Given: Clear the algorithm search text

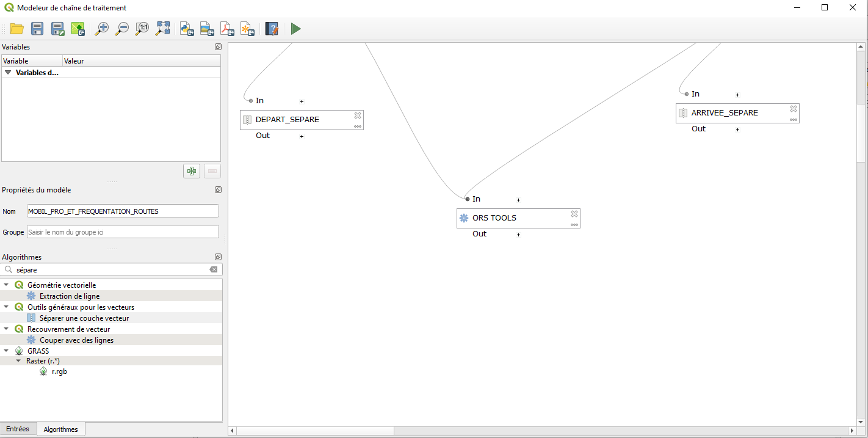Looking at the screenshot, I should [x=214, y=269].
